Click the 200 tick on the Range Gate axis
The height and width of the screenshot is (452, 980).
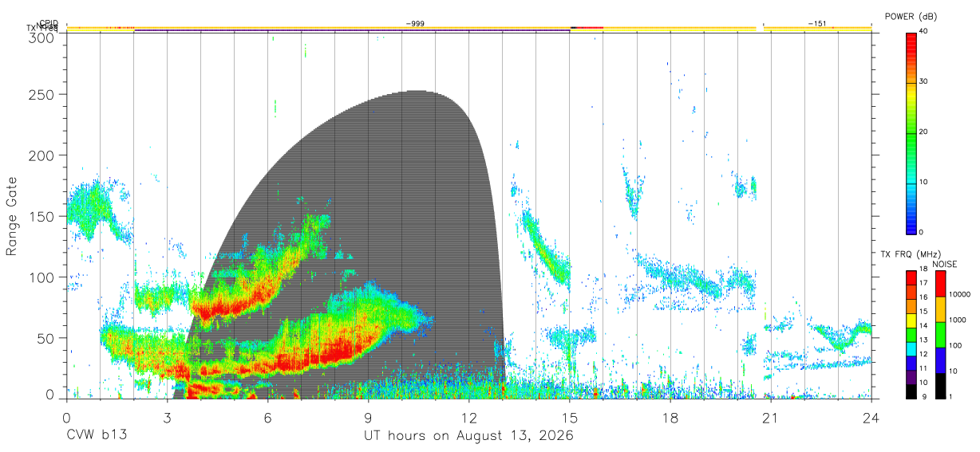[43, 155]
